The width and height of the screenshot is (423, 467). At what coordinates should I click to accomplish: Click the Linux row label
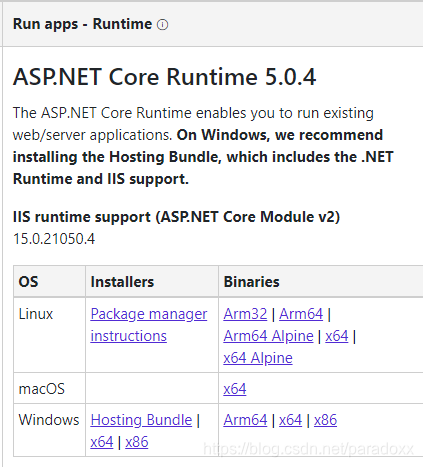coord(36,314)
